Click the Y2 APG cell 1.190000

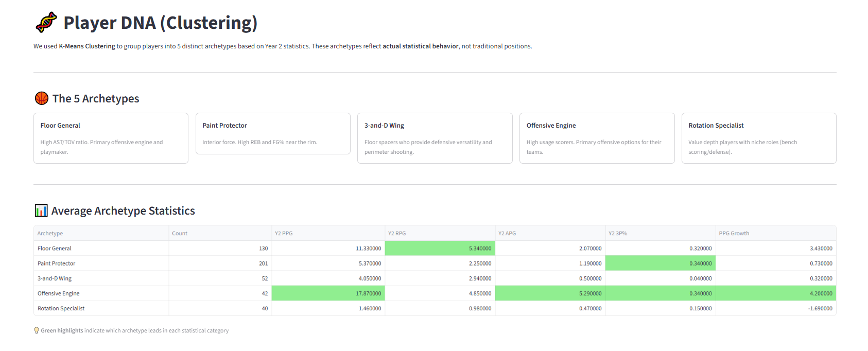[x=550, y=263]
